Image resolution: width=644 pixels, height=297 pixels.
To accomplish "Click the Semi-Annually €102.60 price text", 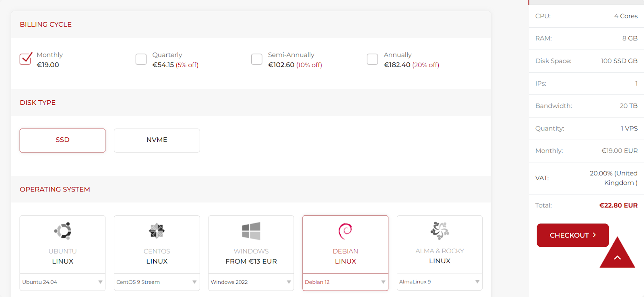I will pyautogui.click(x=295, y=65).
